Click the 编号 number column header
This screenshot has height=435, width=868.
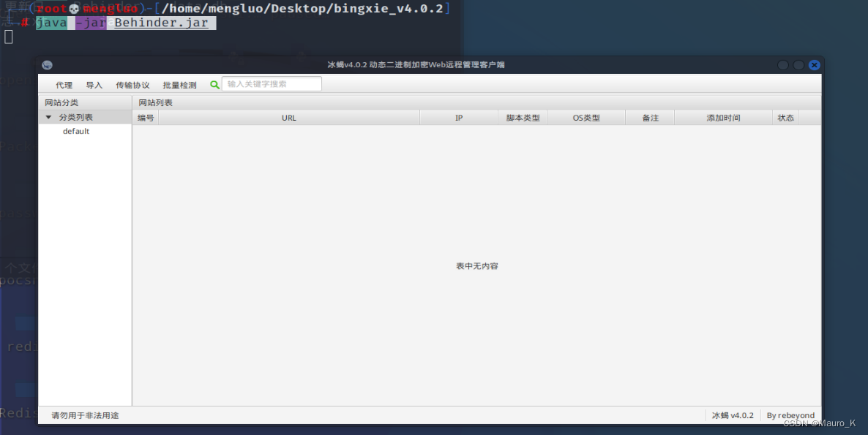point(145,117)
